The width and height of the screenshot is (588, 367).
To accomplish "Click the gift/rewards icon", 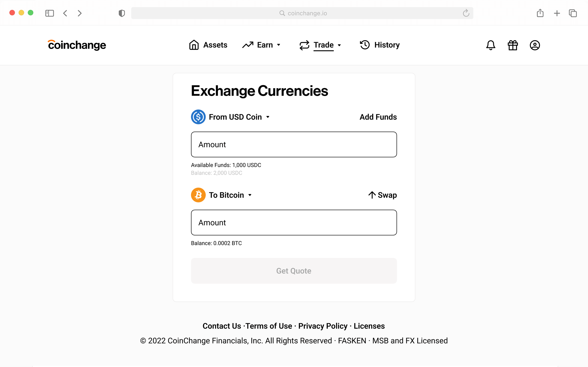I will point(513,45).
